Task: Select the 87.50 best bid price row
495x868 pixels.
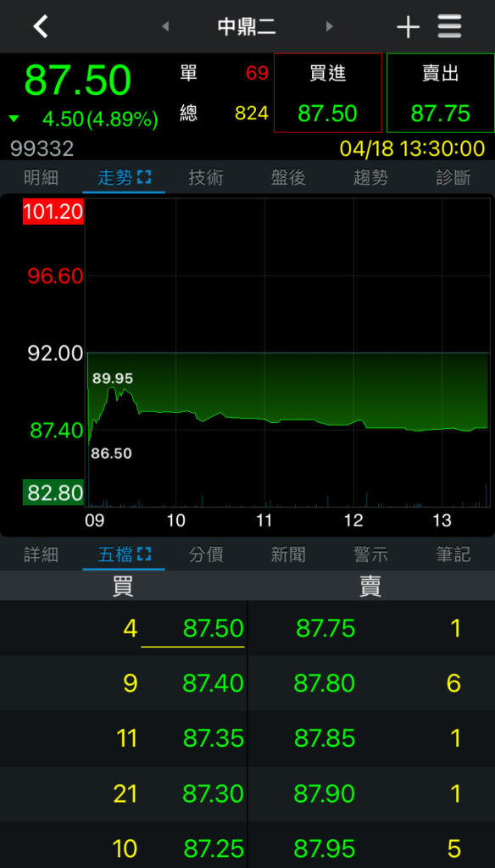Action: tap(124, 628)
